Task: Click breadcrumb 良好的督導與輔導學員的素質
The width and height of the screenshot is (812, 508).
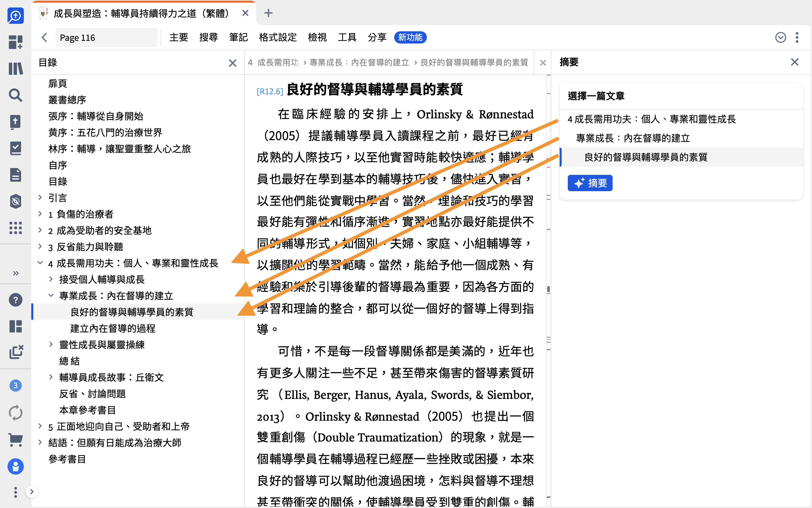Action: [x=474, y=63]
